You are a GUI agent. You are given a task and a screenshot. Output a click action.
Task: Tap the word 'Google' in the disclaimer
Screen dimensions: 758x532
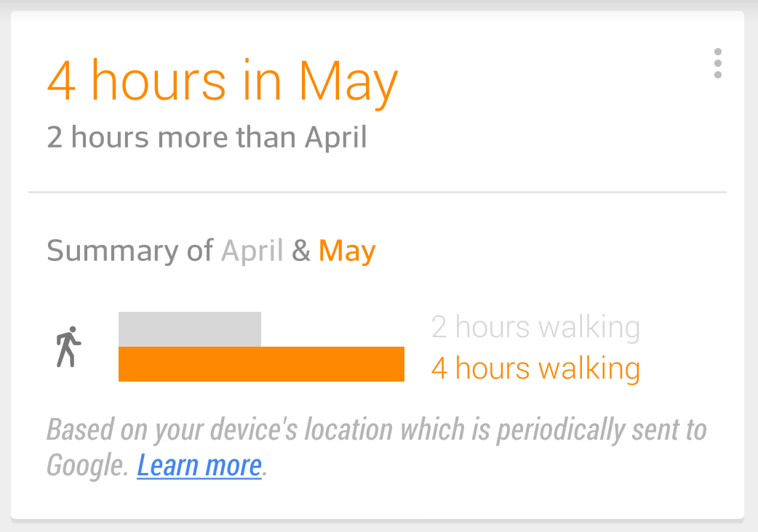pyautogui.click(x=87, y=466)
